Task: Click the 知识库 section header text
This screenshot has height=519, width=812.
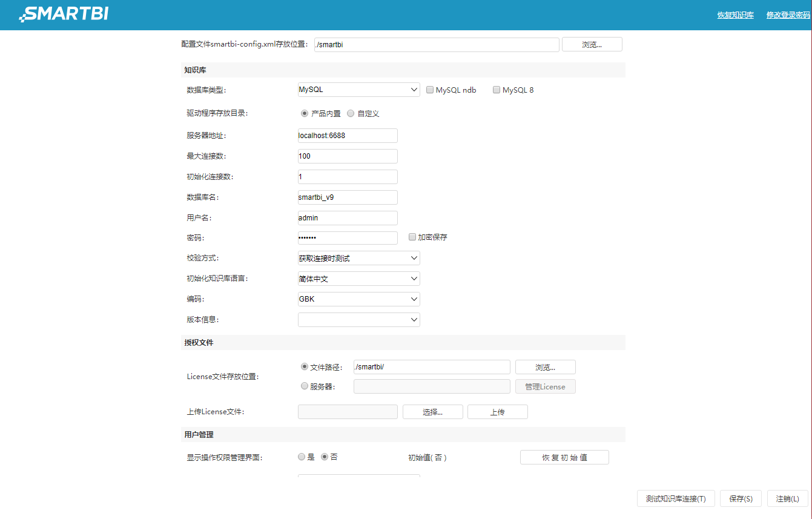Action: [195, 70]
